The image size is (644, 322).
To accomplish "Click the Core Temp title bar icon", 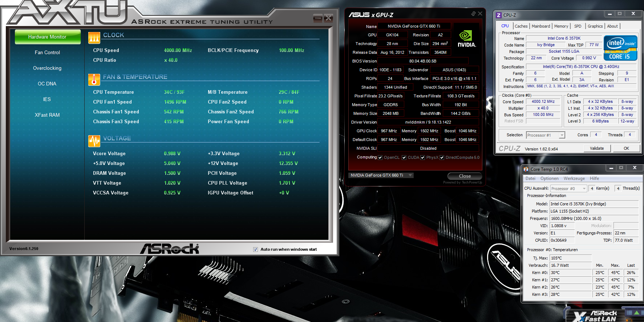I will 526,169.
